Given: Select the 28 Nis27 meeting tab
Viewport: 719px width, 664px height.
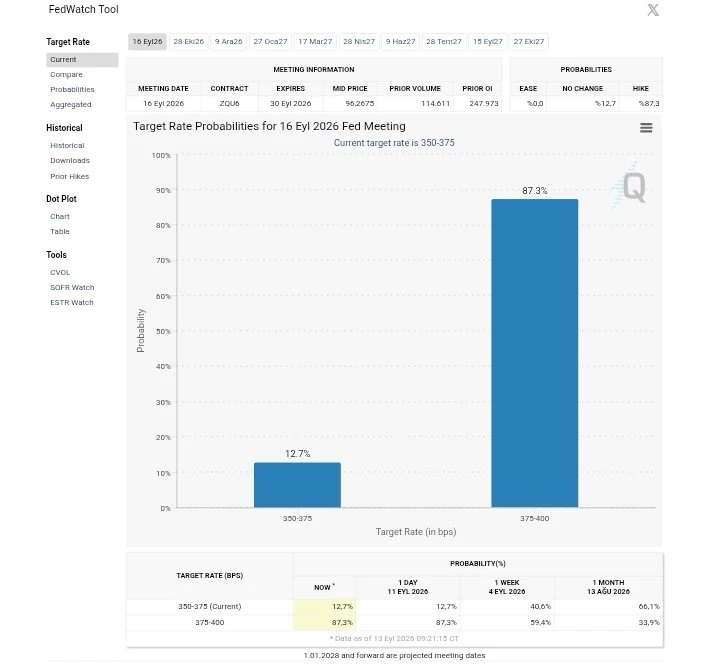Looking at the screenshot, I should tap(359, 42).
